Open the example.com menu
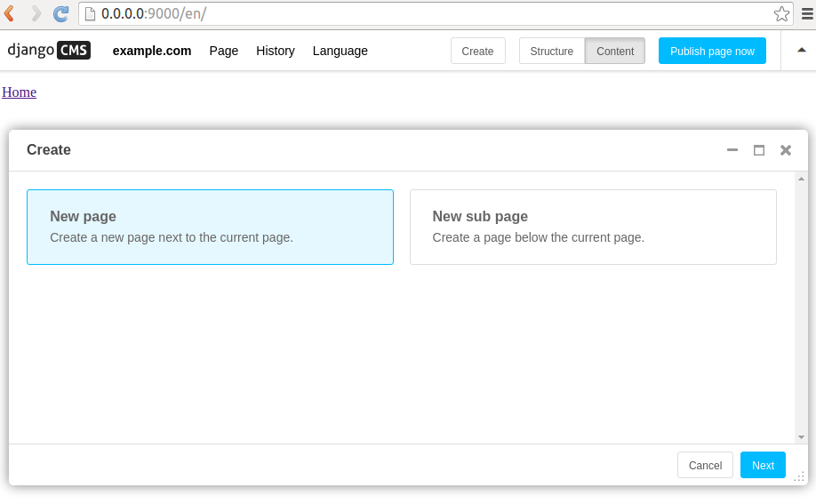 pos(152,51)
